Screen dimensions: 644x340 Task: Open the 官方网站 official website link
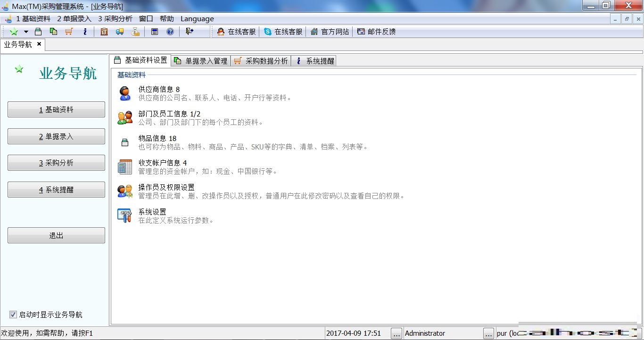330,32
